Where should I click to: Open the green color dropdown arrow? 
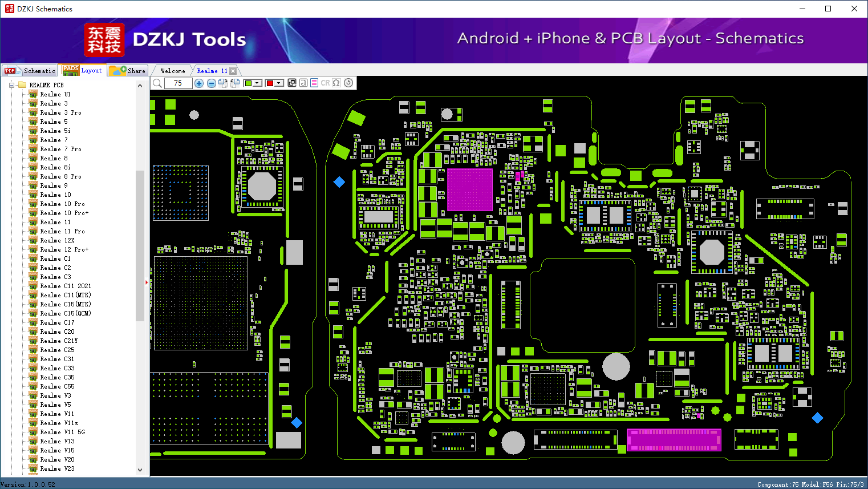pos(258,83)
